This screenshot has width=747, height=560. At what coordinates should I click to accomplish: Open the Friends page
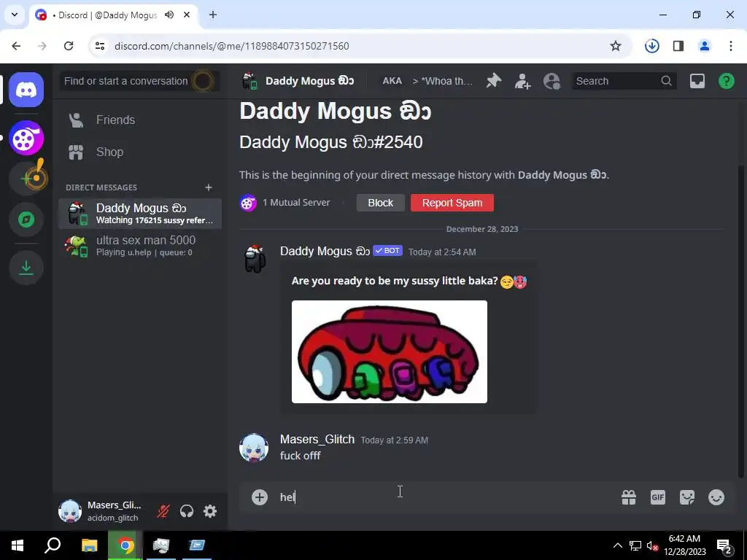coord(139,120)
